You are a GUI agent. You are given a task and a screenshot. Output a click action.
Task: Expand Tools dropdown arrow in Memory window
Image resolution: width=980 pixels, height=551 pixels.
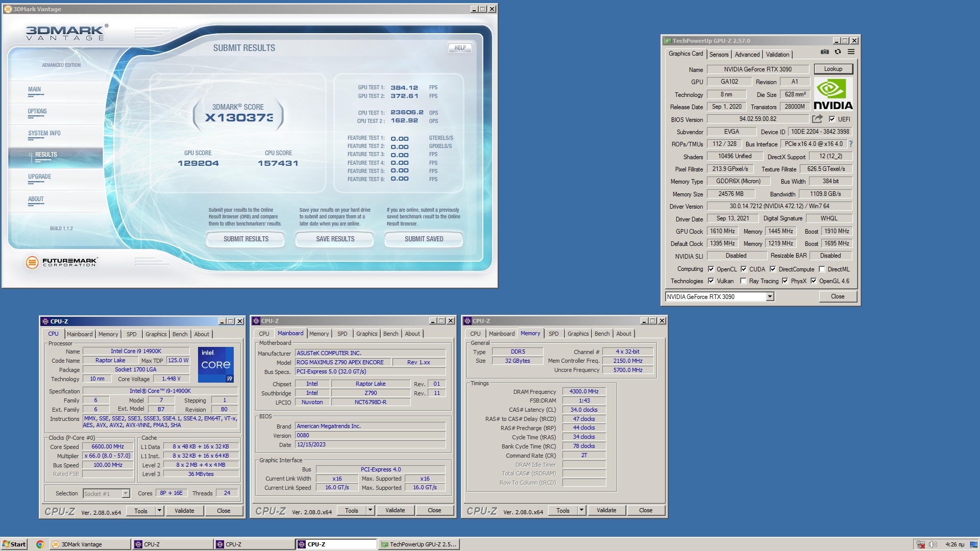click(581, 510)
